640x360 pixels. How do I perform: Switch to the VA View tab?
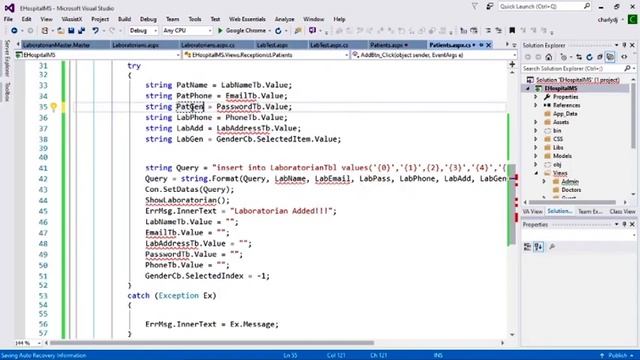tap(532, 211)
